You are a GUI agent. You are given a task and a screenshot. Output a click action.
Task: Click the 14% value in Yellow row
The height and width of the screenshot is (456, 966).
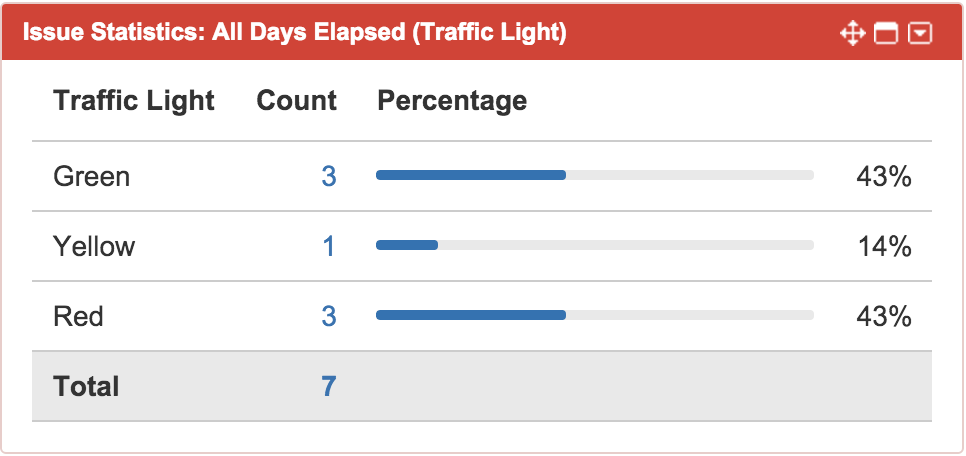(884, 247)
